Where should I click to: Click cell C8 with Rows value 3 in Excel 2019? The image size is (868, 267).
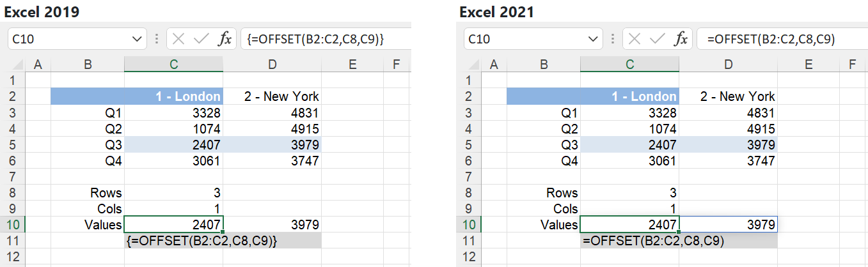(174, 192)
